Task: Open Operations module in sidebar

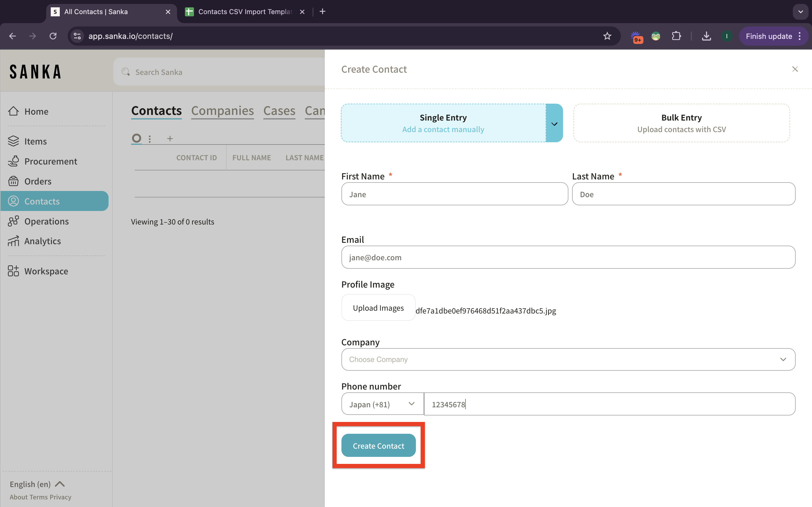Action: tap(46, 221)
